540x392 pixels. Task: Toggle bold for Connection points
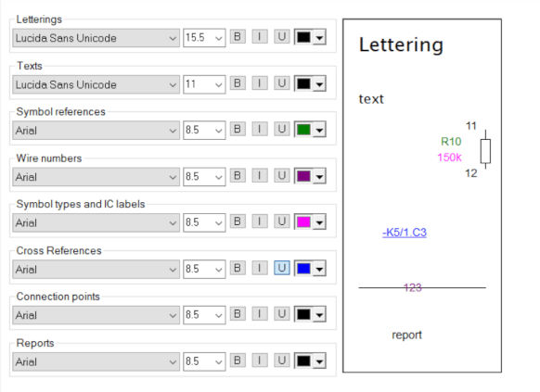coord(238,314)
